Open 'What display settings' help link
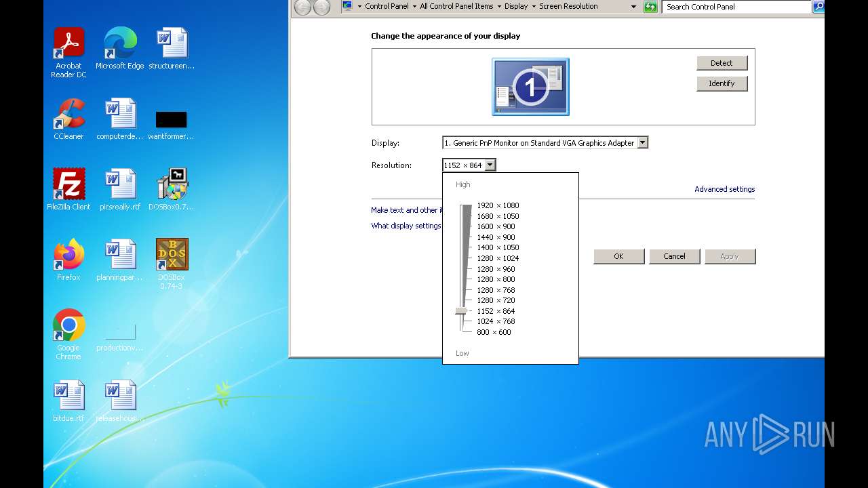Viewport: 868px width, 488px height. (406, 226)
